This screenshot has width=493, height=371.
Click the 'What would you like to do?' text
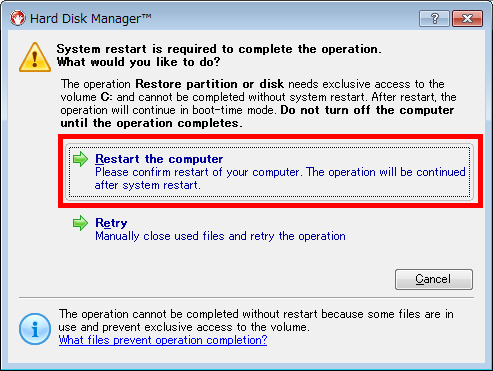point(139,62)
